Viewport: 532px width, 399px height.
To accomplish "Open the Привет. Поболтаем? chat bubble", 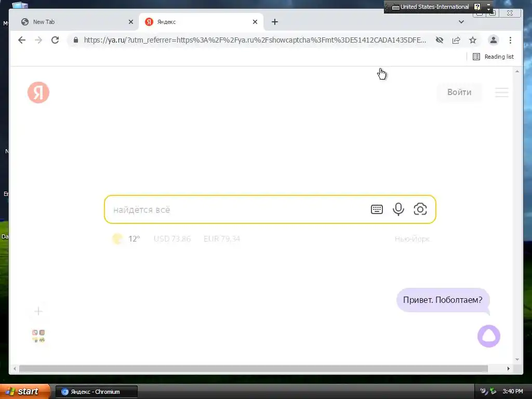I will tap(443, 300).
